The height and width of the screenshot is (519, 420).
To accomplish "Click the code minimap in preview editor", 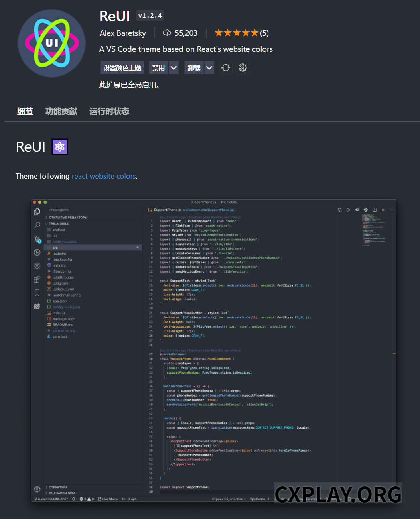I will coord(374,230).
